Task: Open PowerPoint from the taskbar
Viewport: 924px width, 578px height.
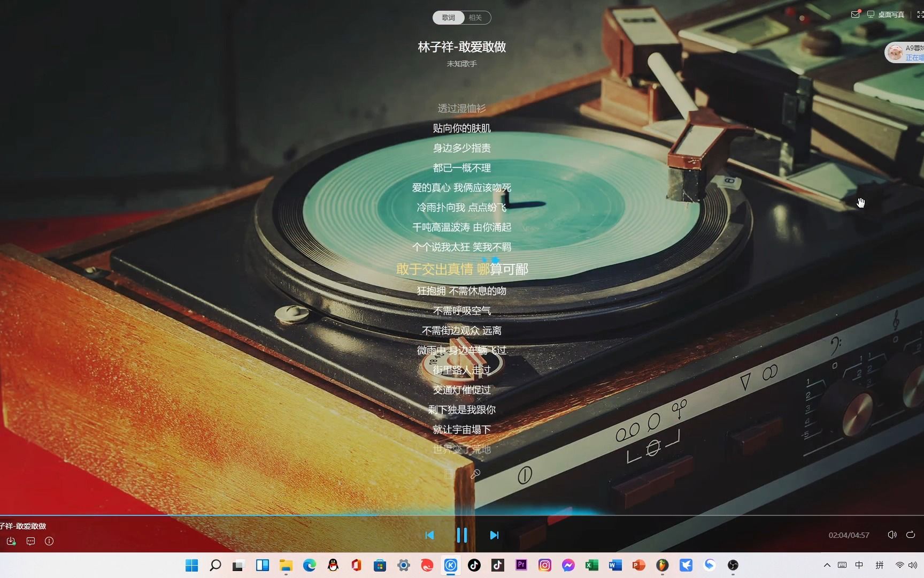Action: tap(638, 565)
